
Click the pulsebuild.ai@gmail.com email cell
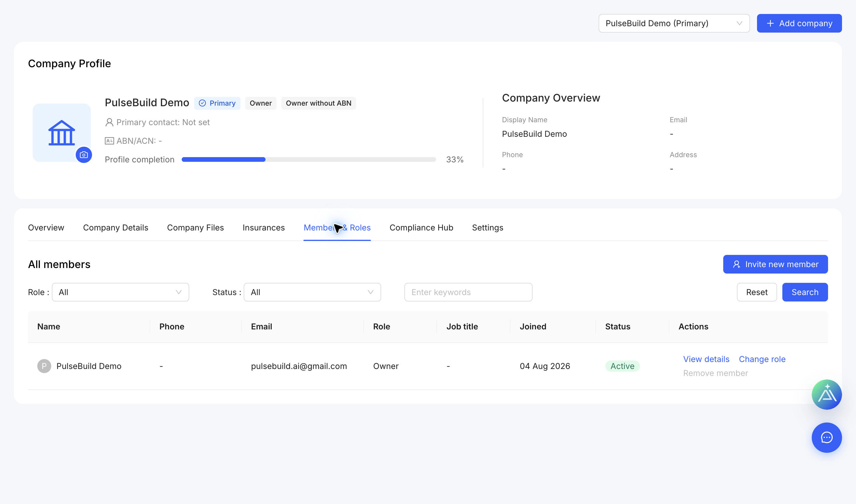tap(299, 366)
